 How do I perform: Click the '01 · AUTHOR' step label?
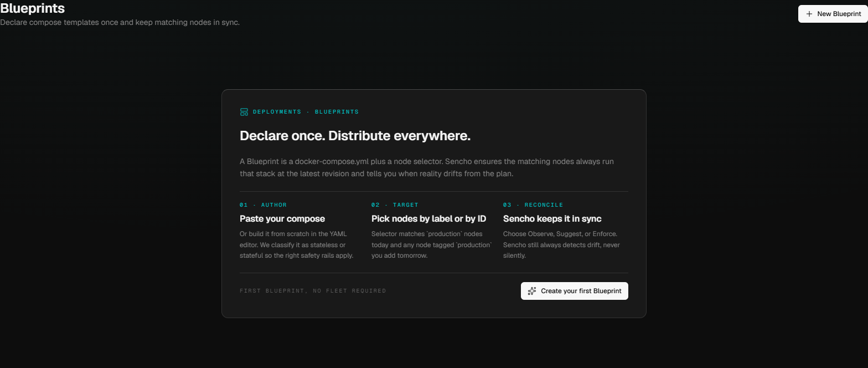tap(263, 205)
